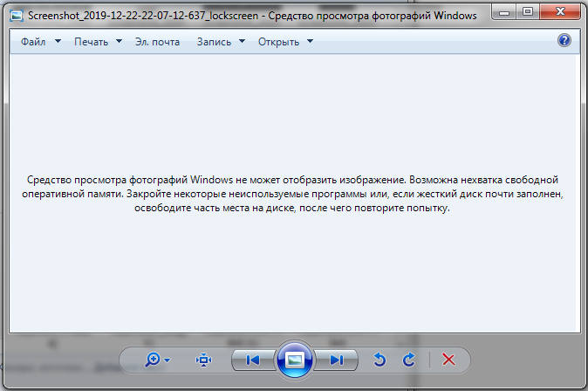Rotate image counterclockwise
Viewport: 588px width, 391px height.
[379, 360]
